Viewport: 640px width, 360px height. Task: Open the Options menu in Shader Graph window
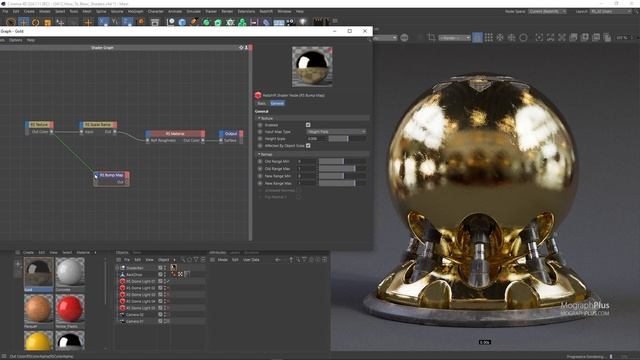pos(16,40)
